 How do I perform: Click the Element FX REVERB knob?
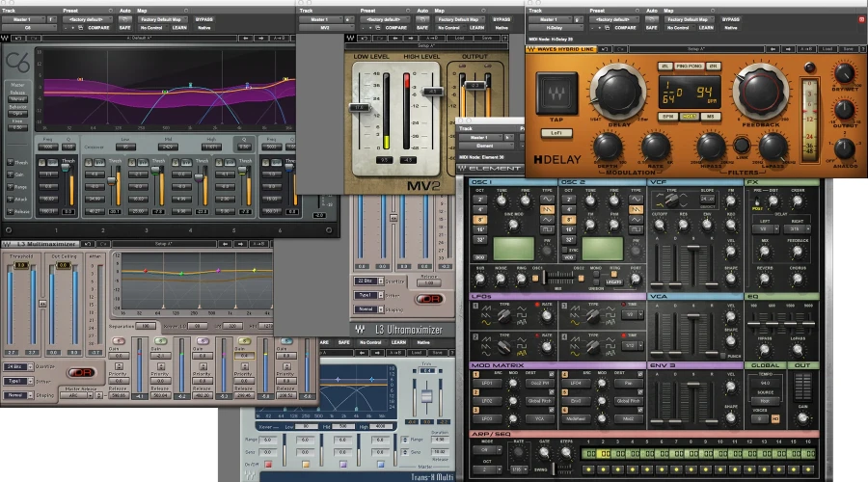[x=765, y=280]
